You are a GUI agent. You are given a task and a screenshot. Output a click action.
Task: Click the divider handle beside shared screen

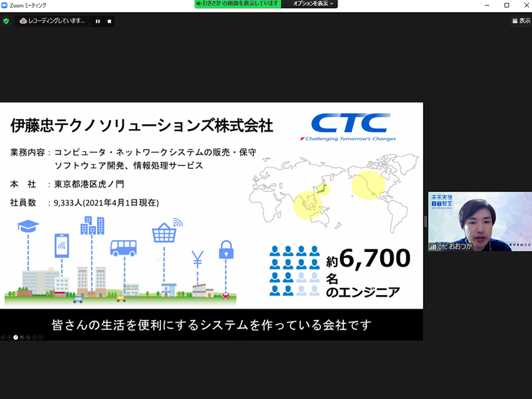tap(426, 221)
